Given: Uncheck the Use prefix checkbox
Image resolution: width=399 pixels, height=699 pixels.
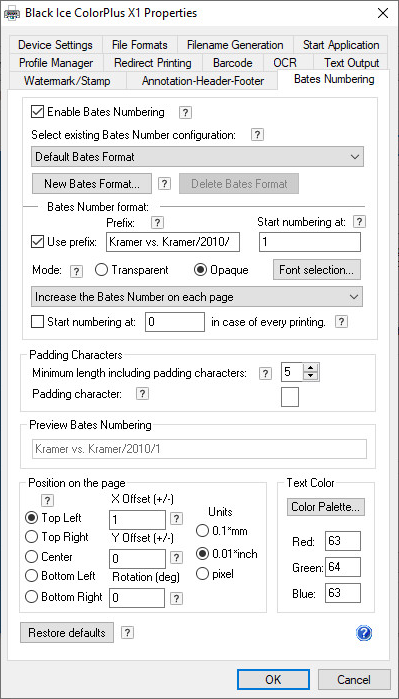Looking at the screenshot, I should tap(37, 242).
